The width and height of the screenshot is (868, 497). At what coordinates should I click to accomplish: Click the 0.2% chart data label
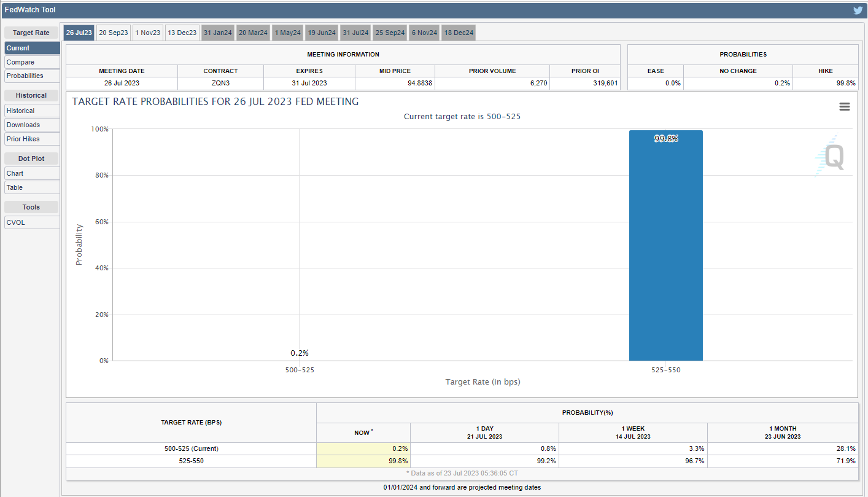pos(300,353)
